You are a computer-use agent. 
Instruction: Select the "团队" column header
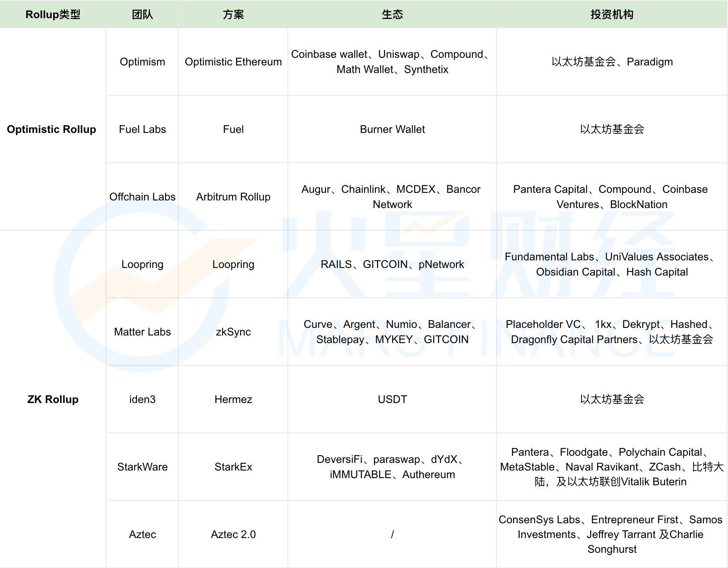[x=142, y=14]
